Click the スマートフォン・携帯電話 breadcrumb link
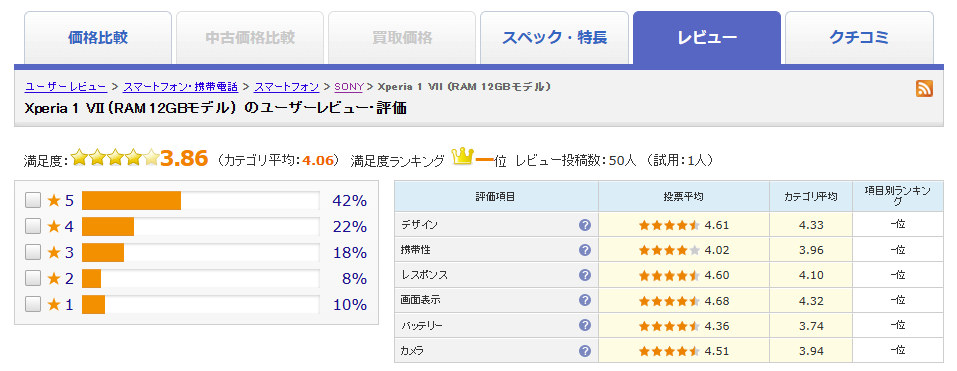The height and width of the screenshot is (371, 957). click(181, 87)
